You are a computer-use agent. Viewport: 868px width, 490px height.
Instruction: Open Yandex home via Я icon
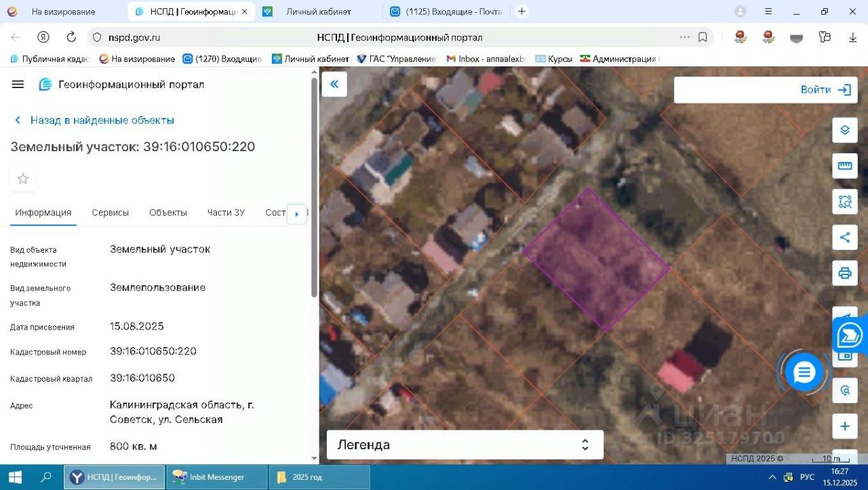pos(43,37)
